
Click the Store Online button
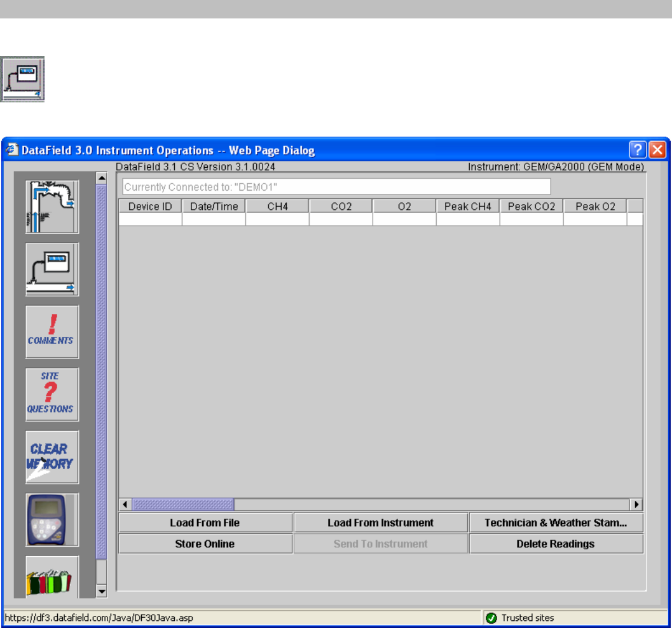(x=205, y=543)
